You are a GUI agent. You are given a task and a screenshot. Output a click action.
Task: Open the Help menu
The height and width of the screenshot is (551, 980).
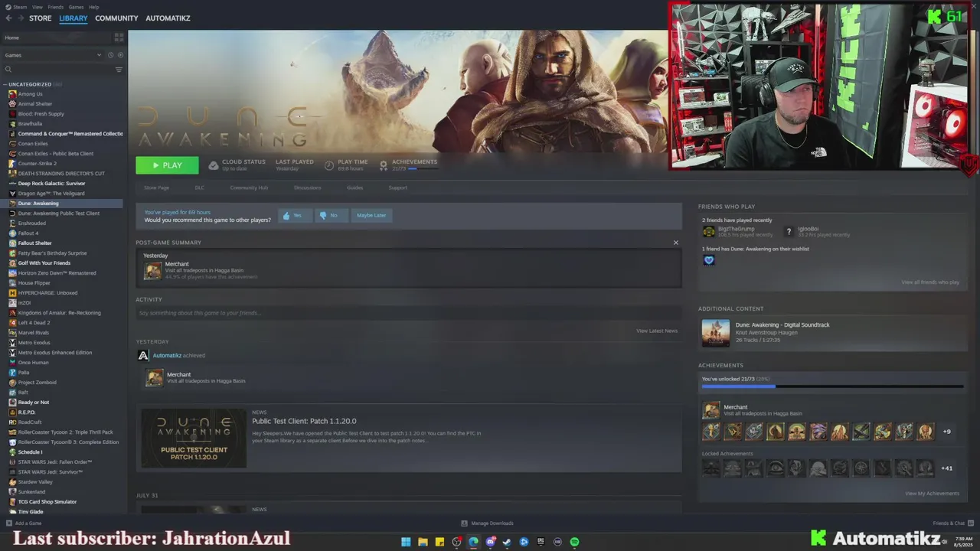(93, 7)
